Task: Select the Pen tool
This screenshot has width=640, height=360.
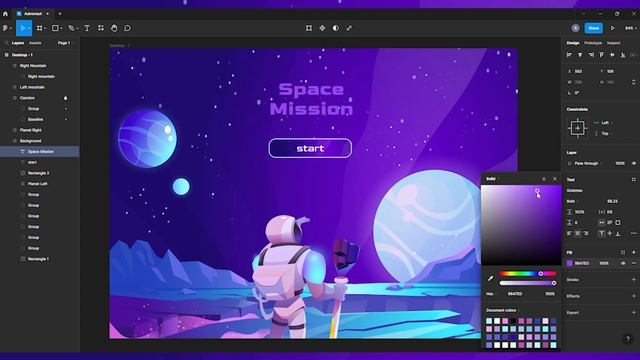Action: pos(71,28)
